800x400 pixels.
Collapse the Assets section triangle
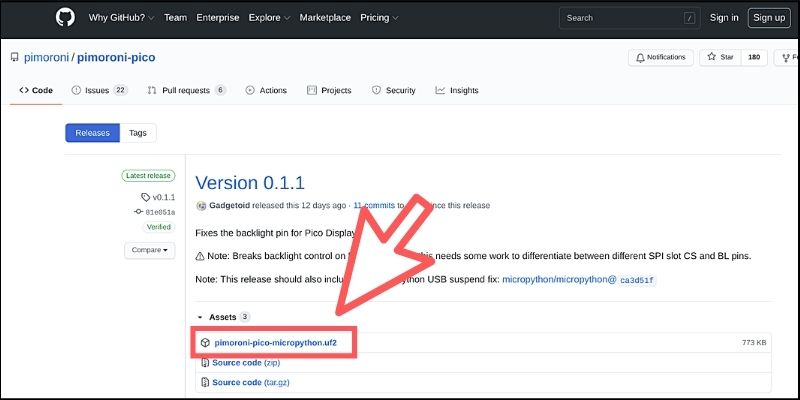click(x=199, y=317)
